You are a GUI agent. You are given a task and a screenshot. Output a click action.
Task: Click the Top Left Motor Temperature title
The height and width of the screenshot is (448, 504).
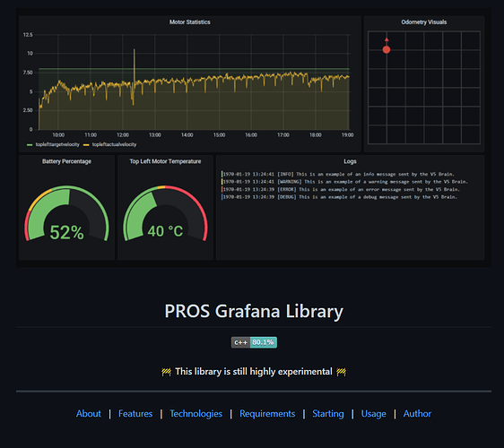click(165, 161)
